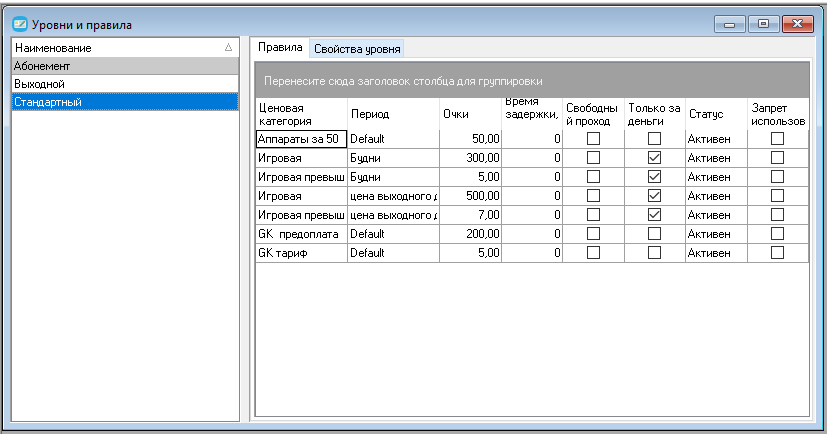
Task: Click the Активен status of GK предоплата
Action: [x=716, y=234]
